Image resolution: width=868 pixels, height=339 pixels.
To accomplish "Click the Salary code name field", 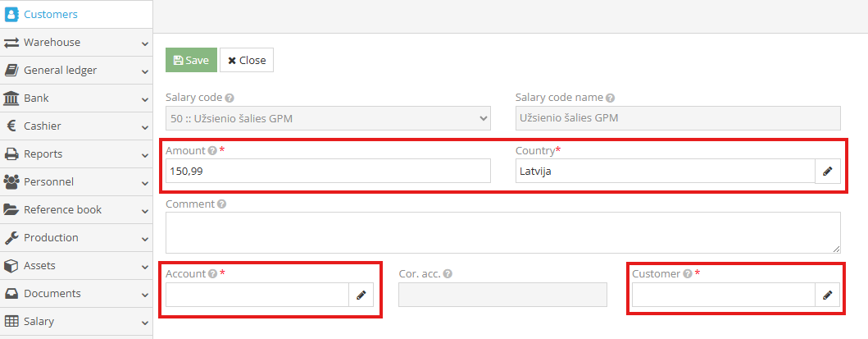I will point(678,118).
